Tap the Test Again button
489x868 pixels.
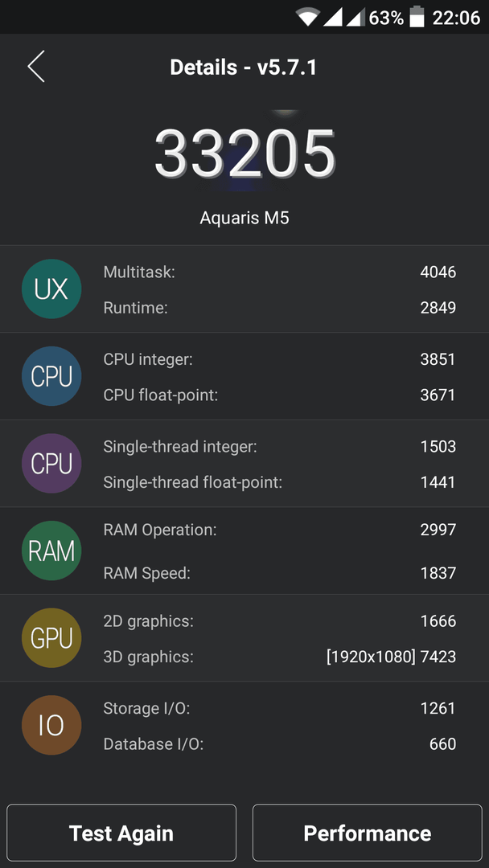click(x=121, y=833)
